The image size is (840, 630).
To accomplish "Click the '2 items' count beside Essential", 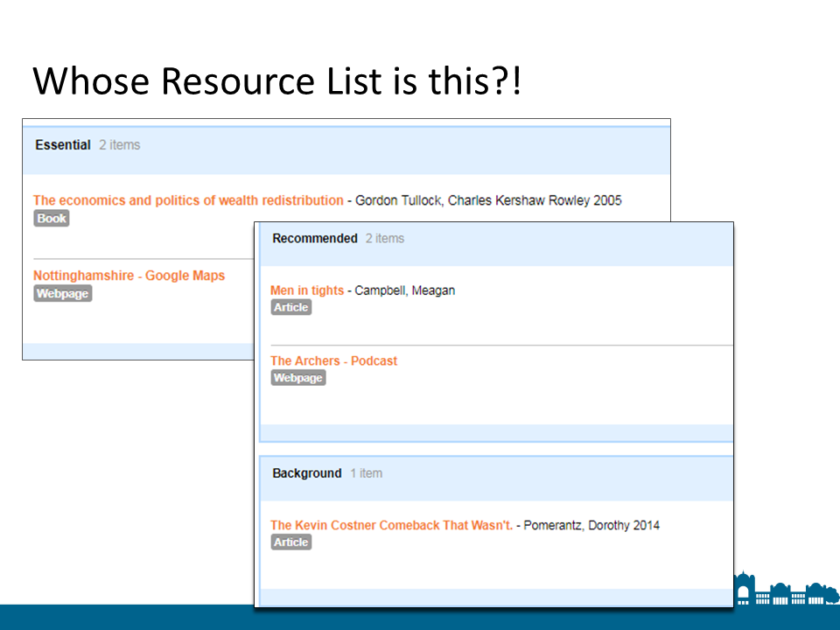I will [x=119, y=145].
